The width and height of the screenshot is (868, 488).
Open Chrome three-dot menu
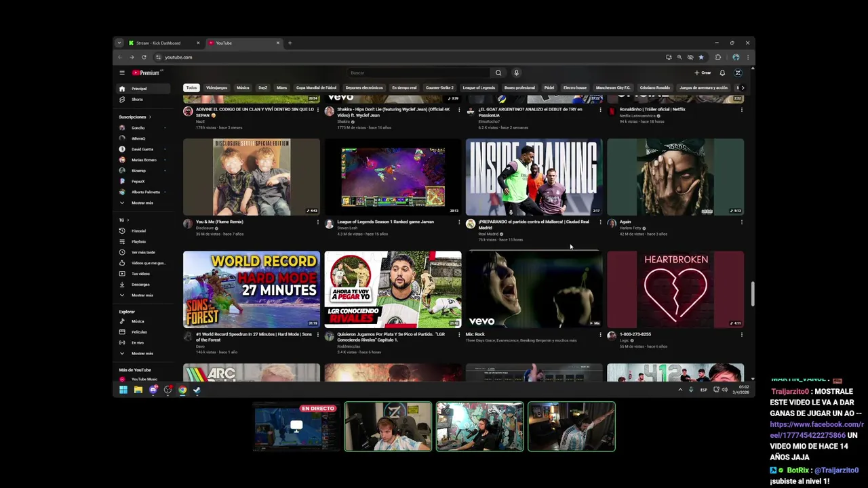[748, 57]
